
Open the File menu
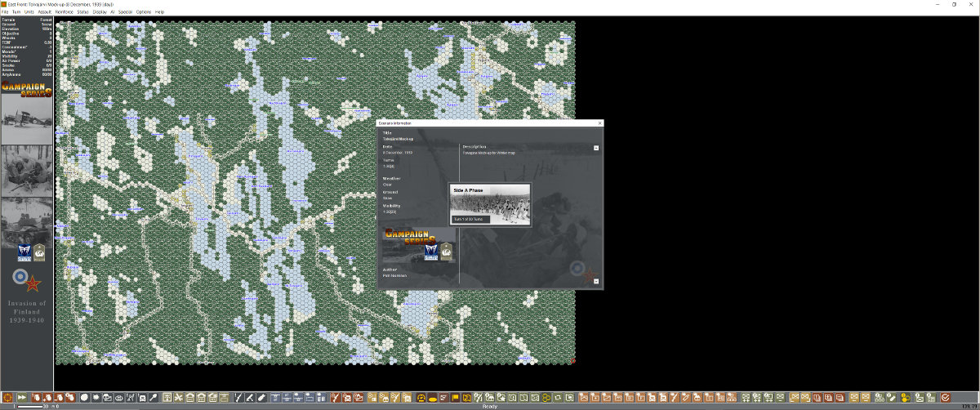(x=5, y=12)
